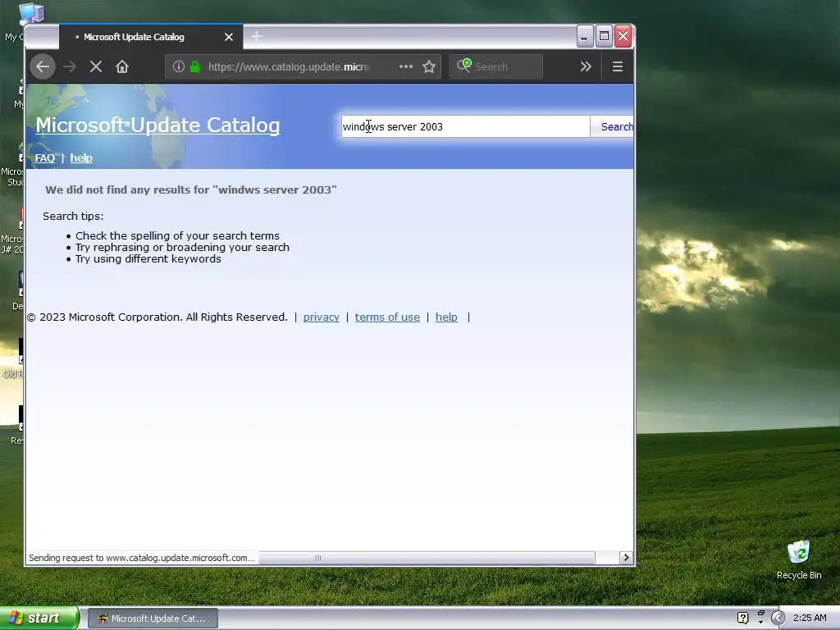Click "Try rephrasing or broadening your search" tip
Viewport: 840px width, 630px height.
click(182, 248)
